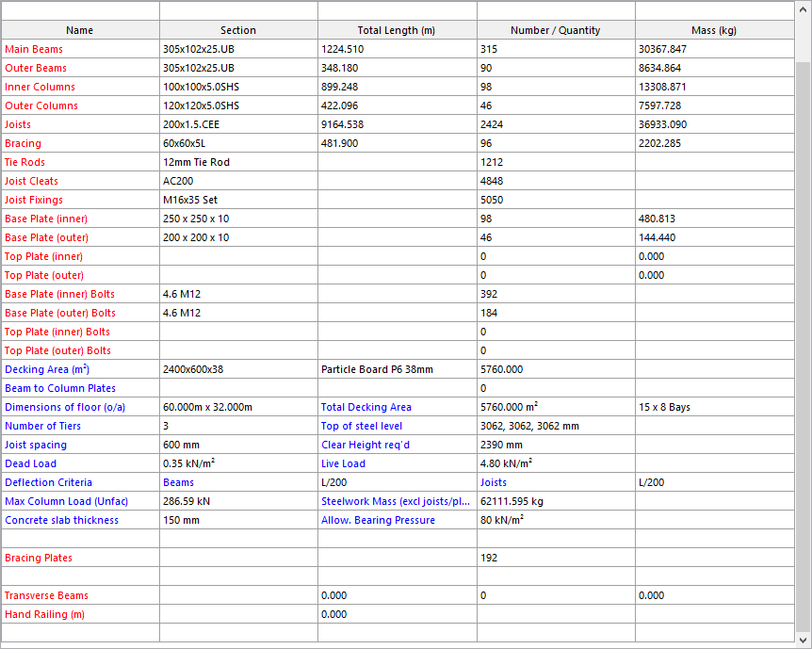This screenshot has width=812, height=649.
Task: Select the Base Plate (inner) name cell
Action: point(80,219)
